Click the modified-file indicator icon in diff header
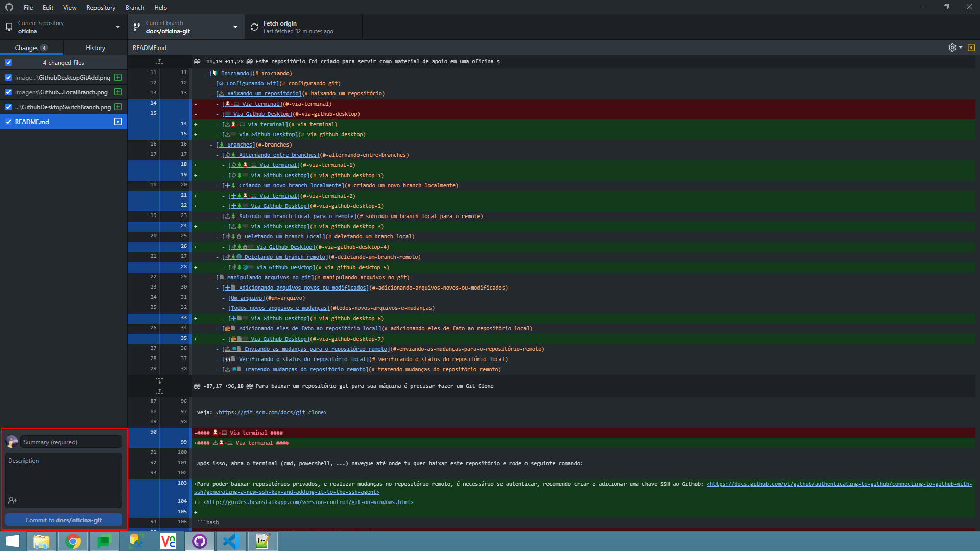Screen dimensions: 980x551 971,47
